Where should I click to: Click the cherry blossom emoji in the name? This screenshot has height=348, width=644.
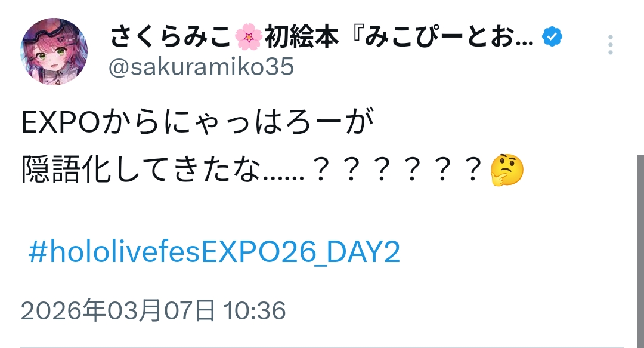click(249, 37)
